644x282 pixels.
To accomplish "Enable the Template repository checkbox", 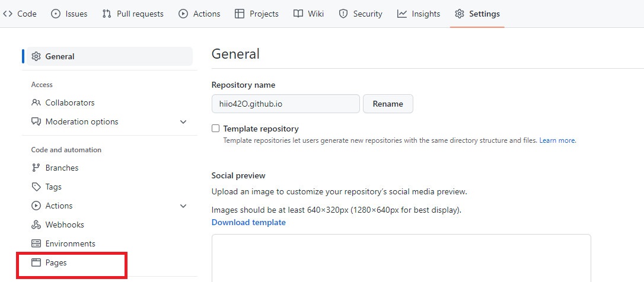I will 216,129.
